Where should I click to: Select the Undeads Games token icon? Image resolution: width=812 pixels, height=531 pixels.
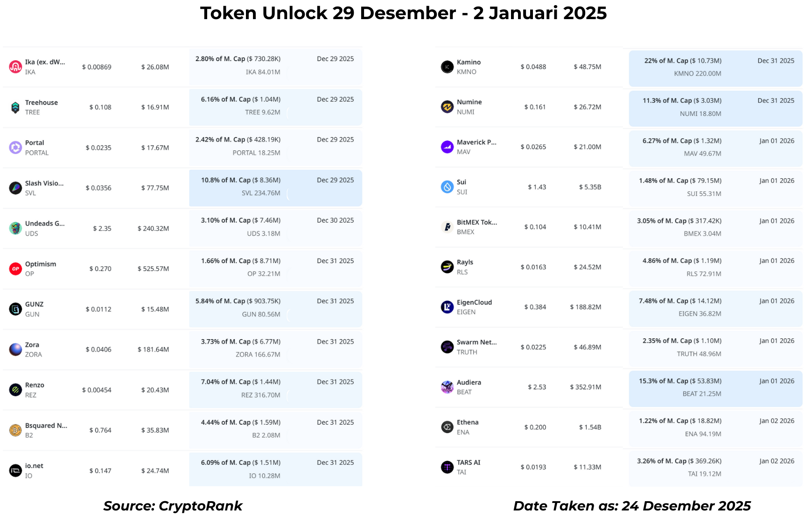15,228
